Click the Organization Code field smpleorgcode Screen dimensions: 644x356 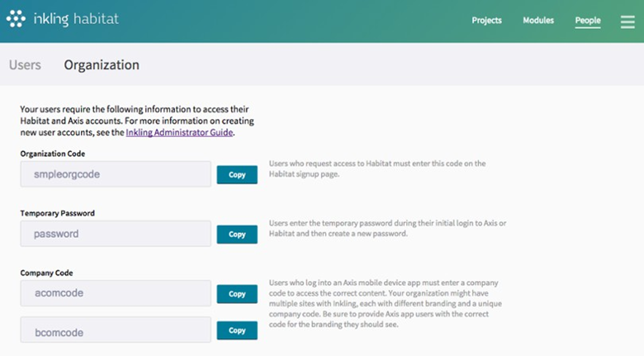click(x=115, y=175)
